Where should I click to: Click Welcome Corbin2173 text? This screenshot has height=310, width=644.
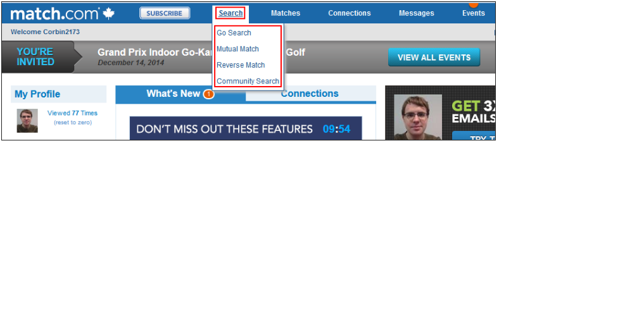coord(45,32)
